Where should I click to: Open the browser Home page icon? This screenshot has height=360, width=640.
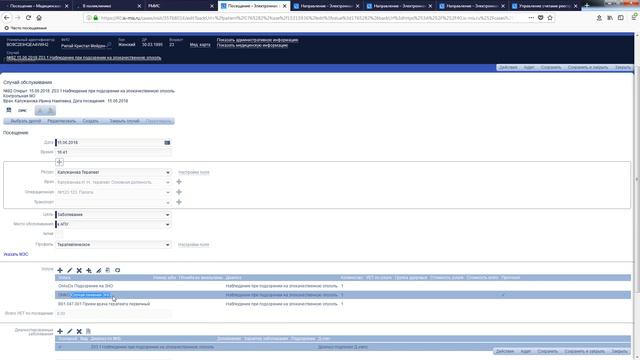39,18
